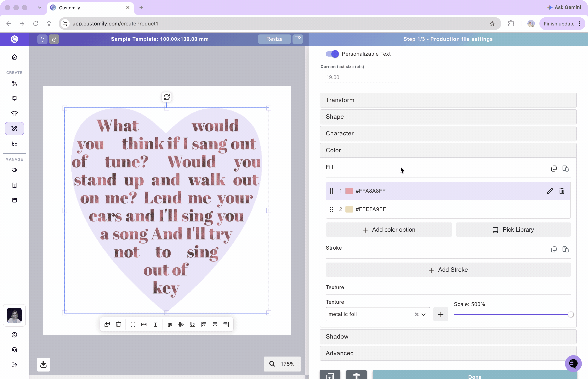Click the current text size field
This screenshot has width=588, height=379.
tap(362, 77)
